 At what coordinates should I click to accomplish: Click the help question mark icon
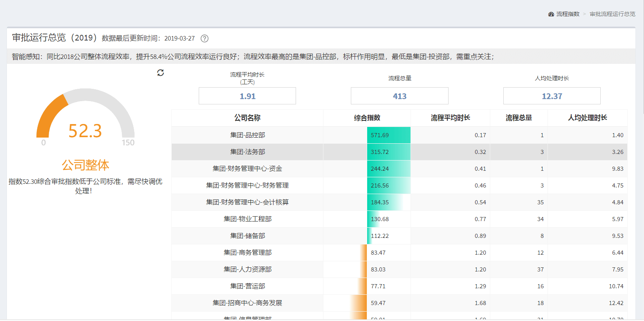tap(204, 38)
